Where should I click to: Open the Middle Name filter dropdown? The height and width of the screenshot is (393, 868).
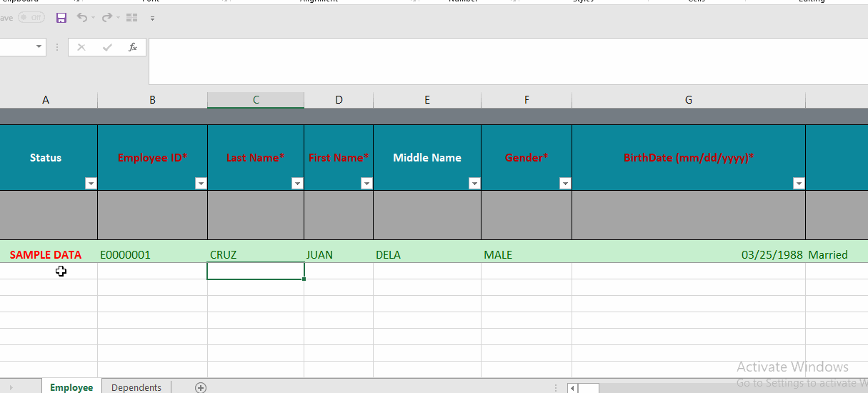(474, 184)
